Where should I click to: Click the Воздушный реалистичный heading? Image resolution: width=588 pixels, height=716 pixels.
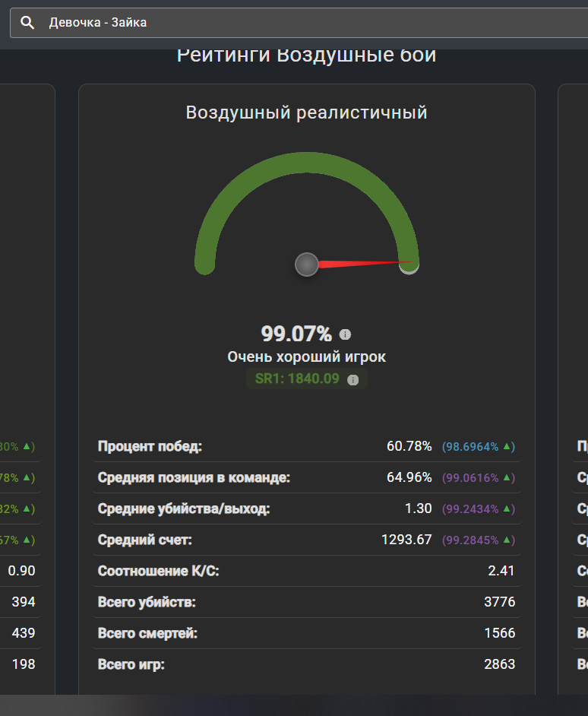(306, 112)
